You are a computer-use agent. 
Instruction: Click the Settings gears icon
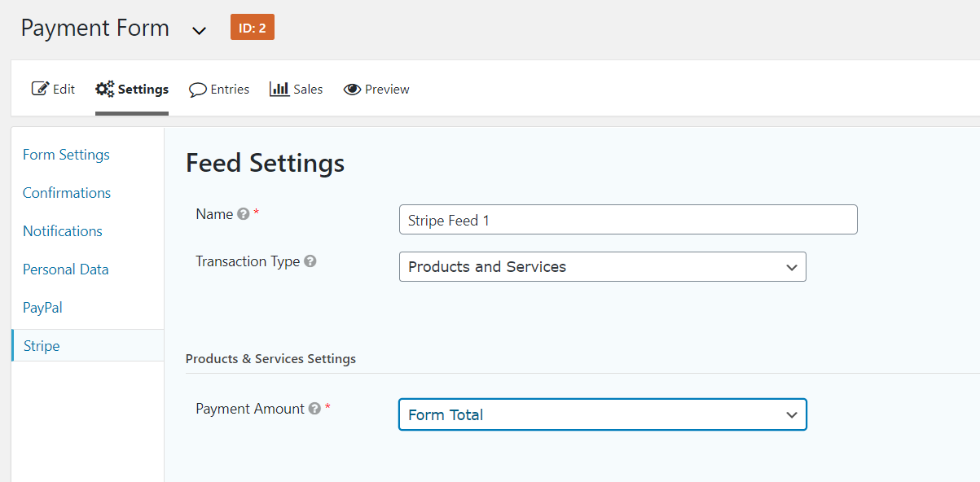click(x=105, y=89)
